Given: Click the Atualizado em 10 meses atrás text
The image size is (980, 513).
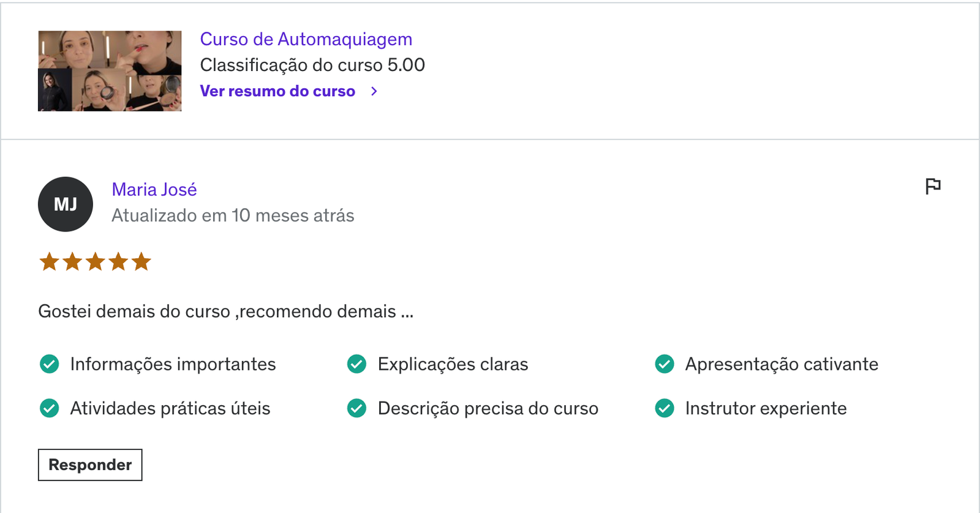Looking at the screenshot, I should 233,215.
